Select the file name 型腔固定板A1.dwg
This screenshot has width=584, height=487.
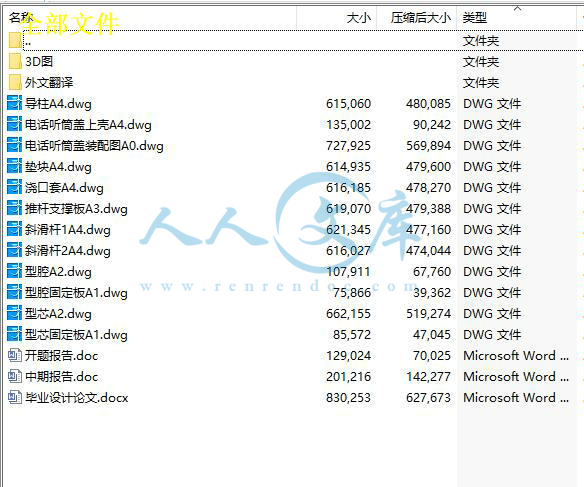76,293
